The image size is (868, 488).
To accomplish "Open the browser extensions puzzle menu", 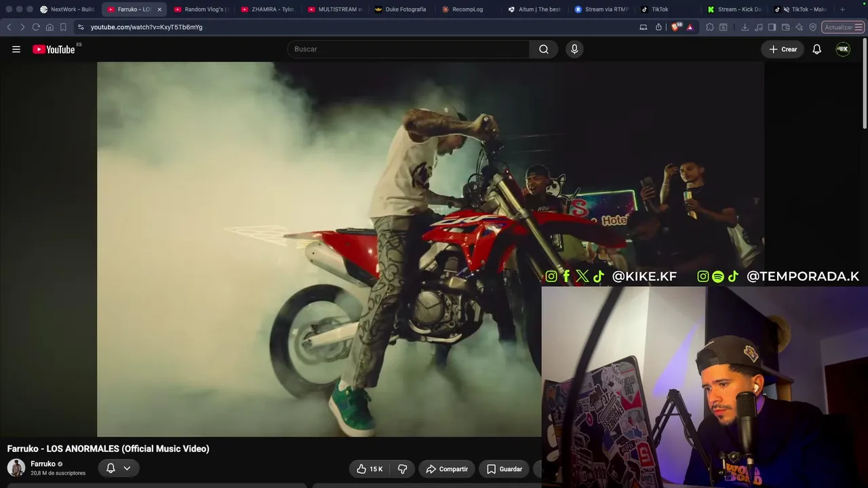I will click(x=710, y=27).
